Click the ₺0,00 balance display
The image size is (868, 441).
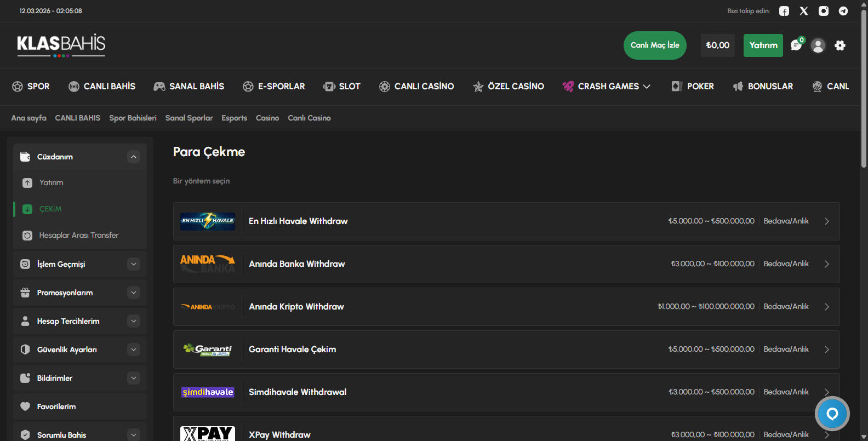pyautogui.click(x=718, y=45)
